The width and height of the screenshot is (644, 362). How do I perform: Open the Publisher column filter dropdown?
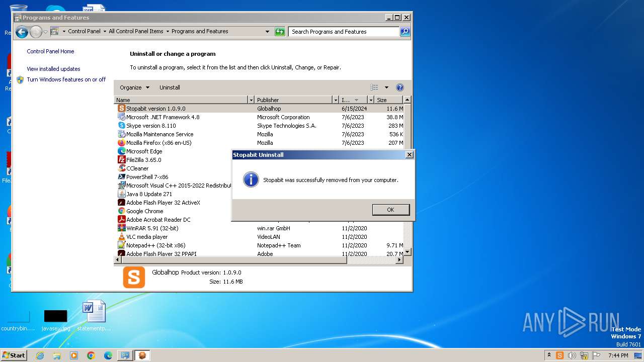(x=335, y=100)
